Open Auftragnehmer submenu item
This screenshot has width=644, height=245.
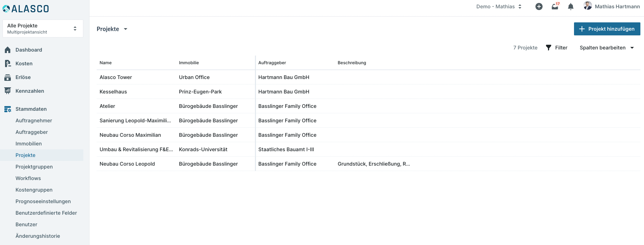coord(34,121)
